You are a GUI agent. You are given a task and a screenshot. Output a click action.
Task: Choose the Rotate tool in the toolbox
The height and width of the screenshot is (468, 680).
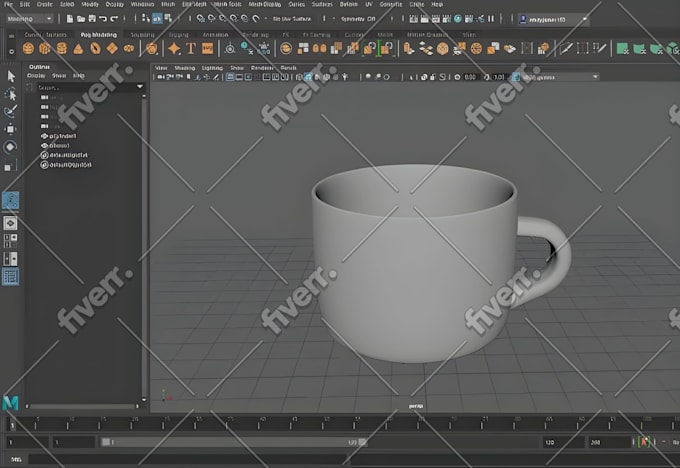[10, 147]
